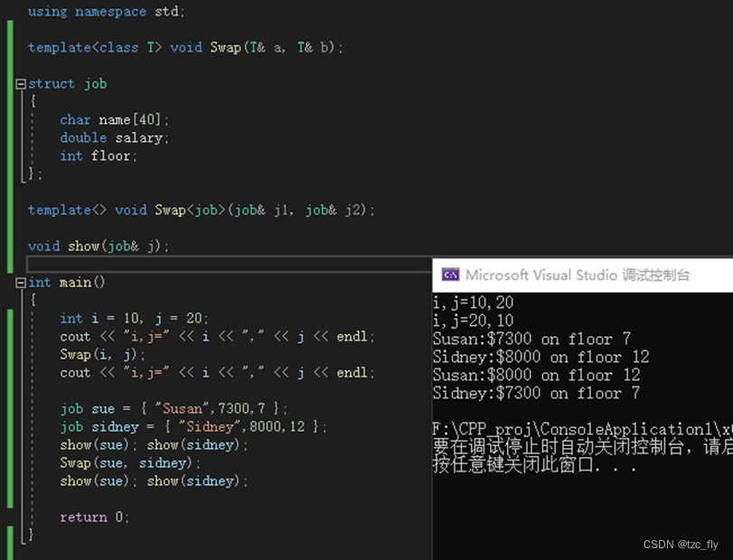Click the 'Swap(i, j);' call
Screen dimensions: 733x560
[x=102, y=355]
